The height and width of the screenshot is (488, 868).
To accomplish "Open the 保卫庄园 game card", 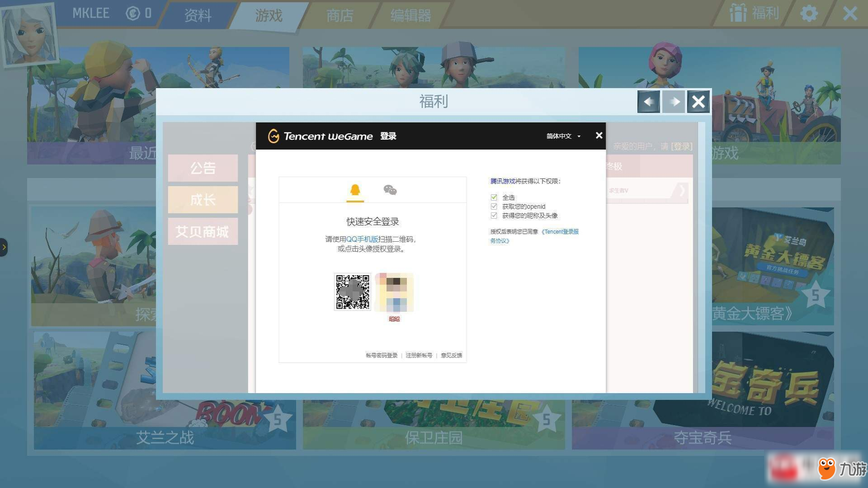I will point(434,424).
